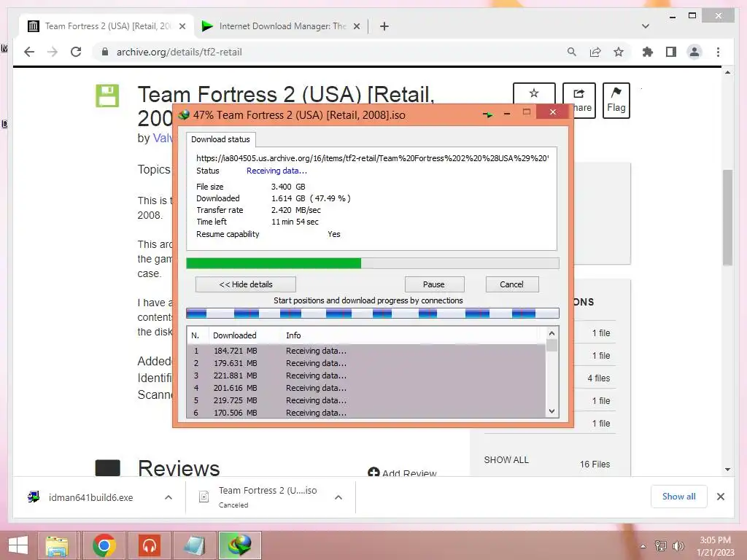The width and height of the screenshot is (747, 560).
Task: Click the Info column header
Action: pos(293,335)
